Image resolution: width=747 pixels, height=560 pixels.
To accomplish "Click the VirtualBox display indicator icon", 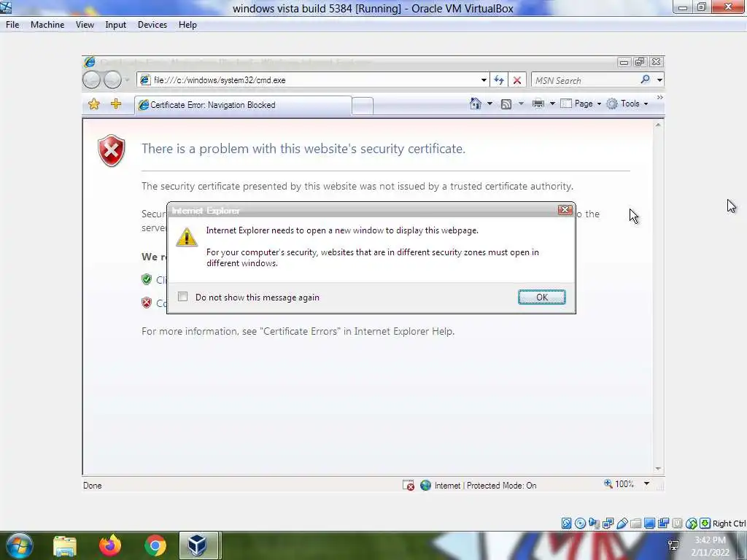I will point(649,524).
